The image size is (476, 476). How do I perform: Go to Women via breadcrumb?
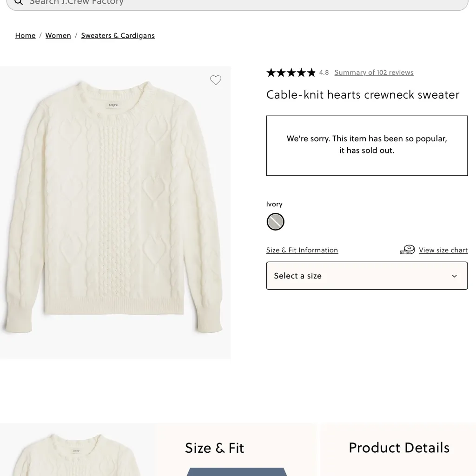pyautogui.click(x=58, y=35)
